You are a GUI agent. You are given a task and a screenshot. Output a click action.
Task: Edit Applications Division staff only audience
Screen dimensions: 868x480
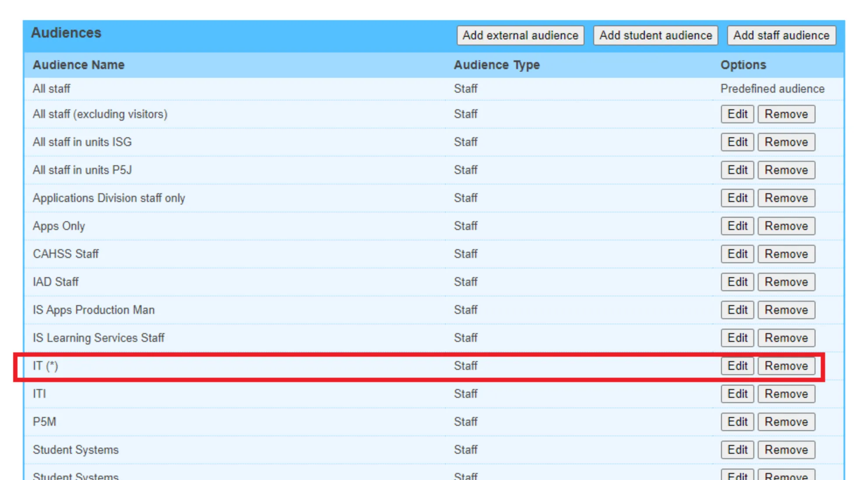737,198
